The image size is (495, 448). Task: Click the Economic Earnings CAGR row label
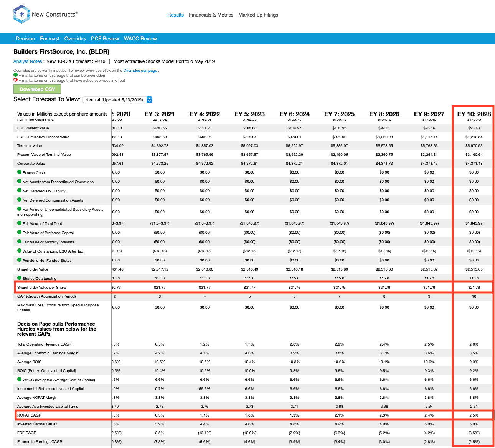click(x=40, y=442)
